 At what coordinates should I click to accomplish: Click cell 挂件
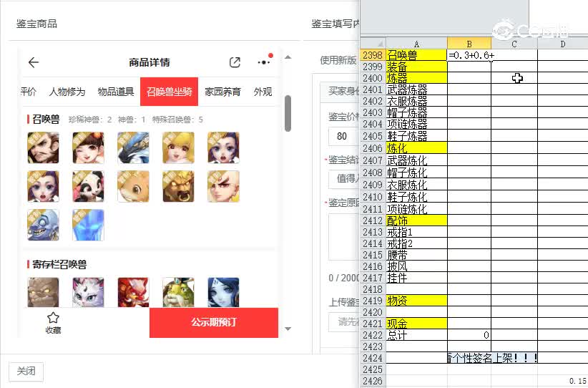(x=416, y=278)
